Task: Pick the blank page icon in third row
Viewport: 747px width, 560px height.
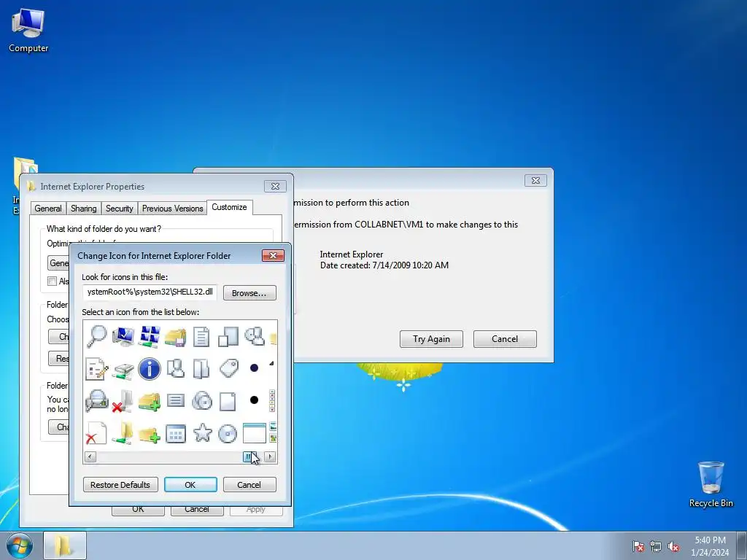Action: click(x=228, y=402)
